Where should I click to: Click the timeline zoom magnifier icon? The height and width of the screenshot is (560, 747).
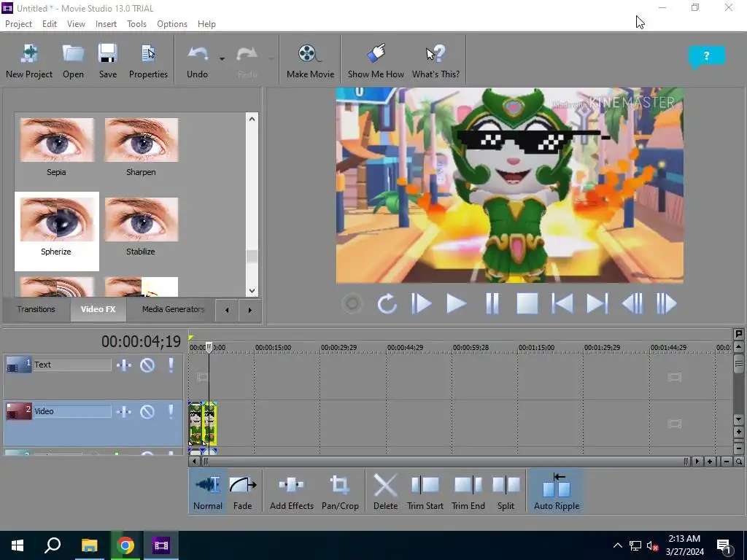(x=738, y=462)
